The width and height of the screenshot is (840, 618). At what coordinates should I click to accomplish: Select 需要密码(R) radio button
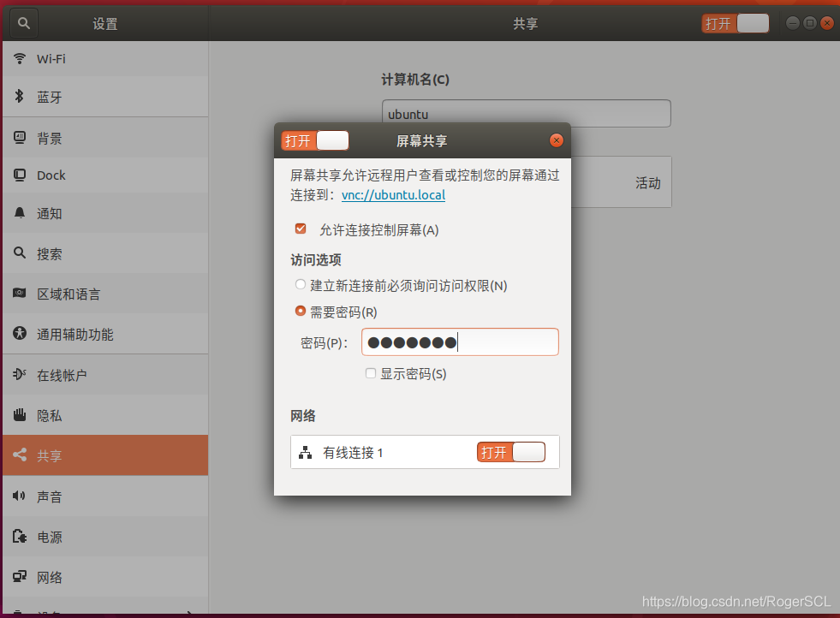coord(301,311)
